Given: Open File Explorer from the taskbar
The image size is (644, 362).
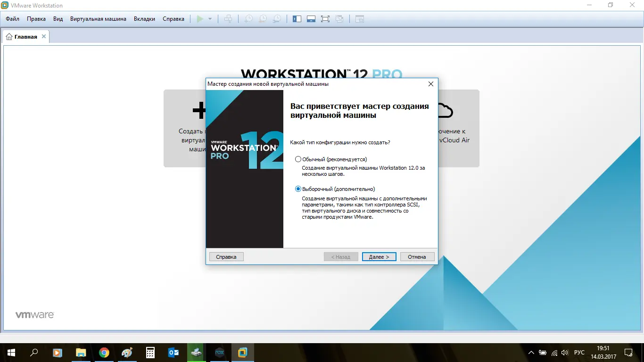Looking at the screenshot, I should pyautogui.click(x=81, y=353).
